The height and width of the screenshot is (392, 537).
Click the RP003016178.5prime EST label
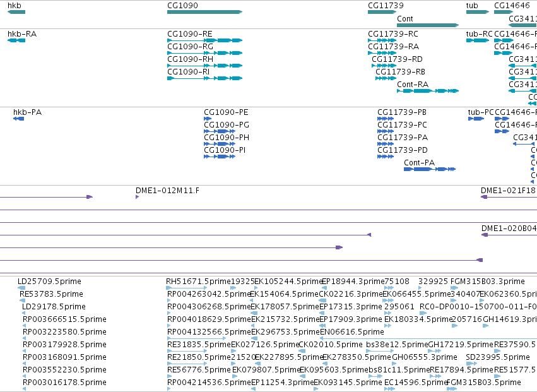(65, 383)
